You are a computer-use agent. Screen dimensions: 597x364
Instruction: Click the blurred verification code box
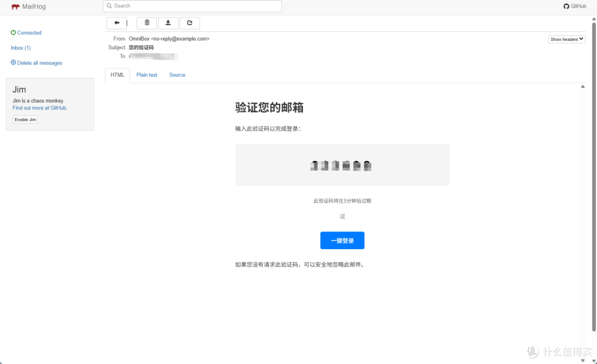(x=342, y=165)
